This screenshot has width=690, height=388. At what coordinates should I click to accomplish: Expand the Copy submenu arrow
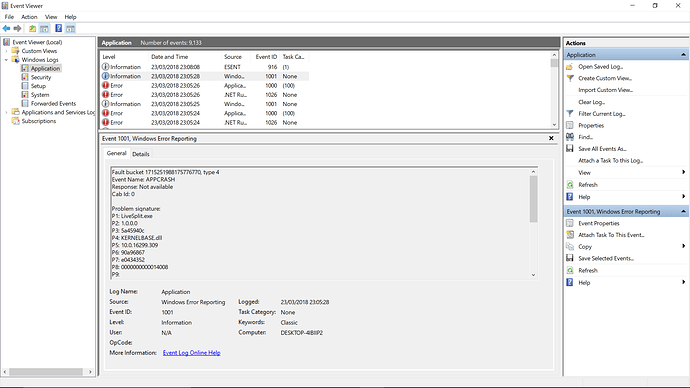[x=683, y=246]
